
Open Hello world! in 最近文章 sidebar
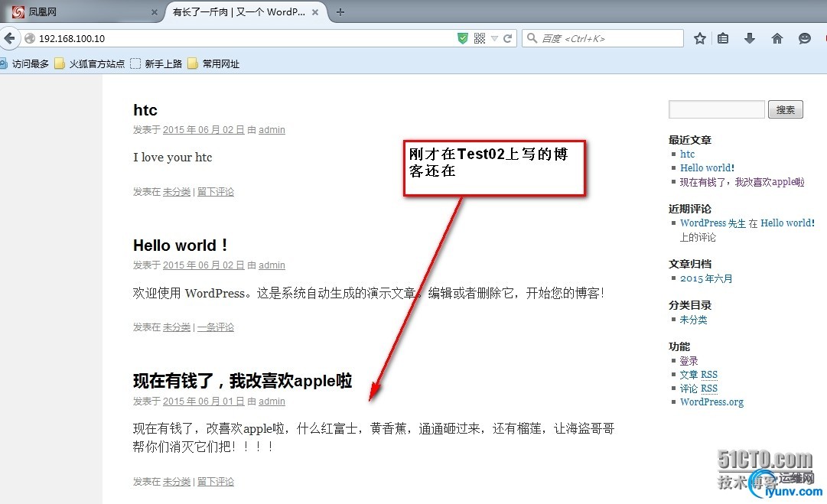[707, 167]
